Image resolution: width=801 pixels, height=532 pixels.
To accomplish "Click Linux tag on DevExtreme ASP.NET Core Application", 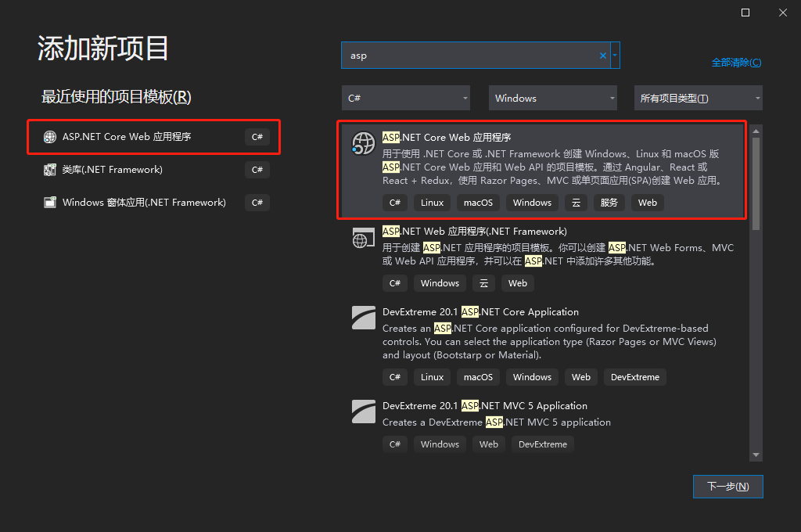I will [x=432, y=377].
